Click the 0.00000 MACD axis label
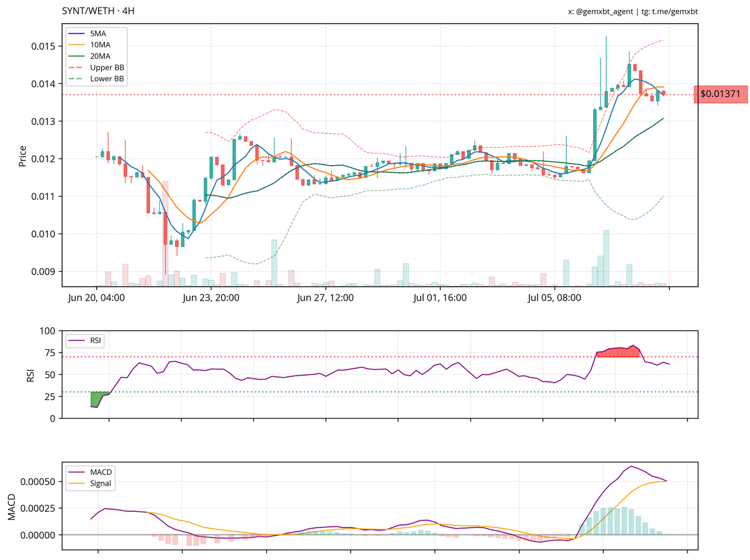This screenshot has width=750, height=560. click(x=39, y=535)
